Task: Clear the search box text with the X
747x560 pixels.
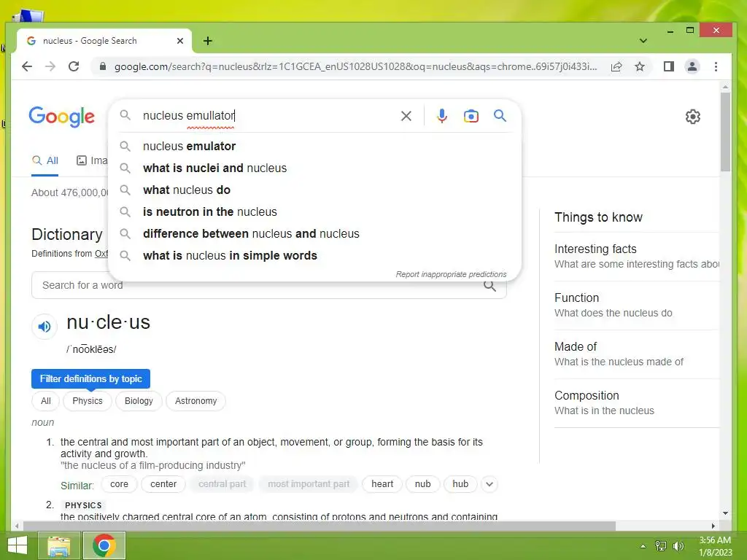Action: tap(406, 116)
